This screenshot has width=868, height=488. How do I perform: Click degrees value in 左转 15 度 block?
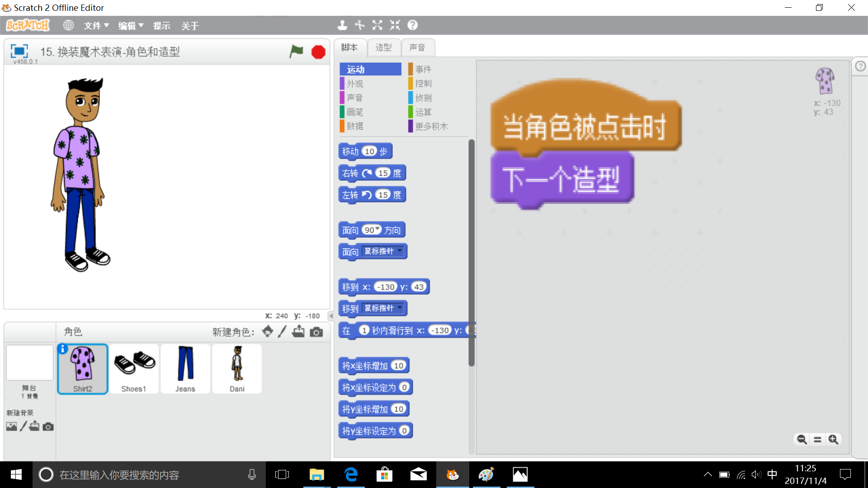pyautogui.click(x=383, y=194)
